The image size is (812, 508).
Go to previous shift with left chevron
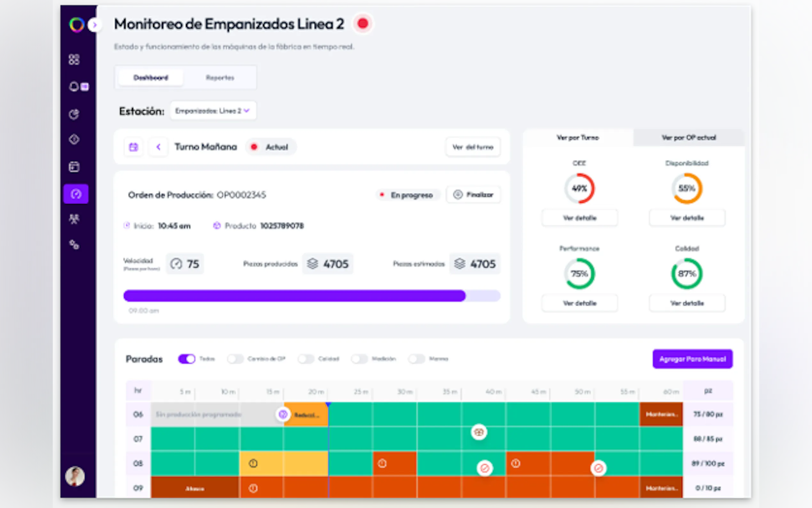pyautogui.click(x=159, y=147)
